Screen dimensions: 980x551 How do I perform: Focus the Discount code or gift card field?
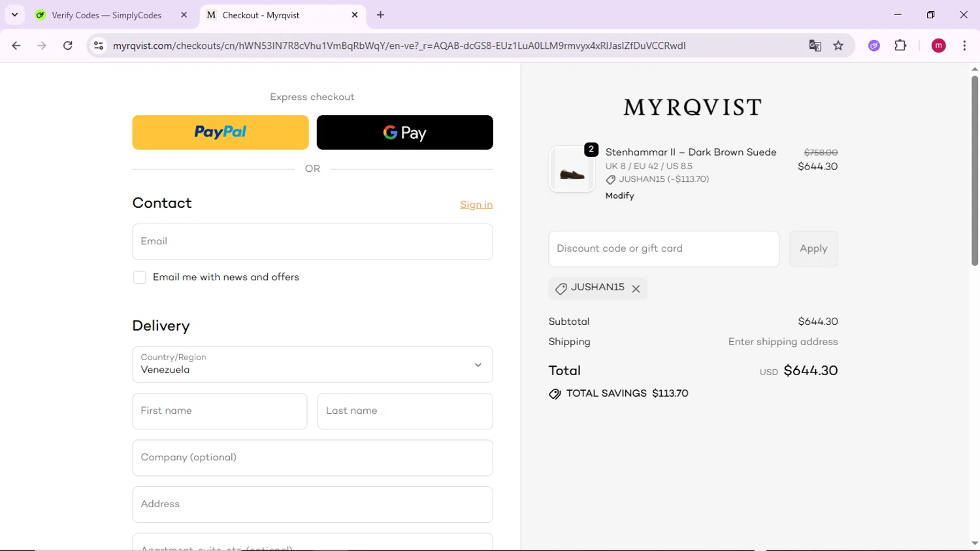664,249
